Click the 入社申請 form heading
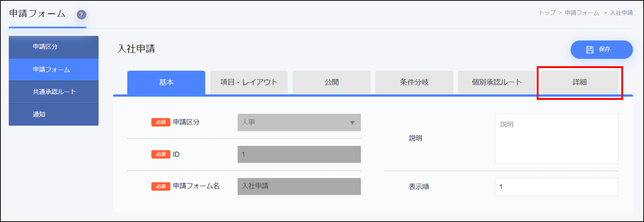The width and height of the screenshot is (644, 222). 136,49
